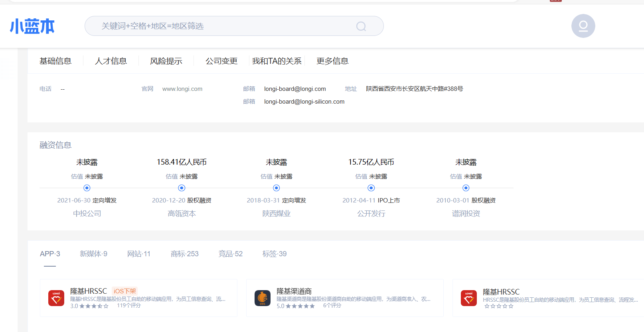Viewport: 644px width, 332px height.
Task: Open investor 中投公司
Action: [87, 214]
